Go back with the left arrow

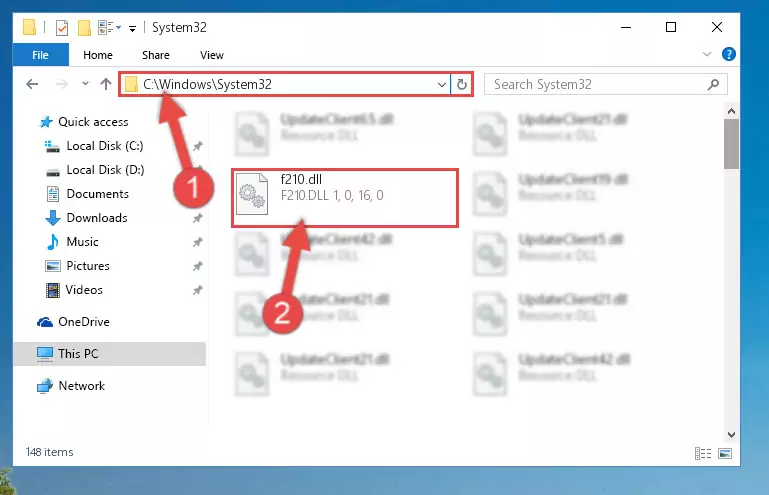(x=32, y=84)
